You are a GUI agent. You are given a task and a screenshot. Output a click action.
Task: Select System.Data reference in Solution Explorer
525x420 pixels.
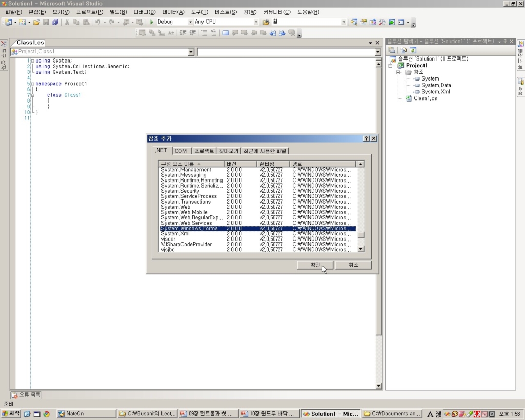(436, 85)
